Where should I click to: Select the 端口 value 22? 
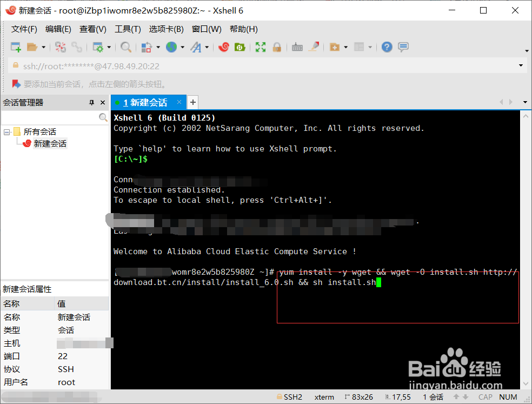[63, 356]
